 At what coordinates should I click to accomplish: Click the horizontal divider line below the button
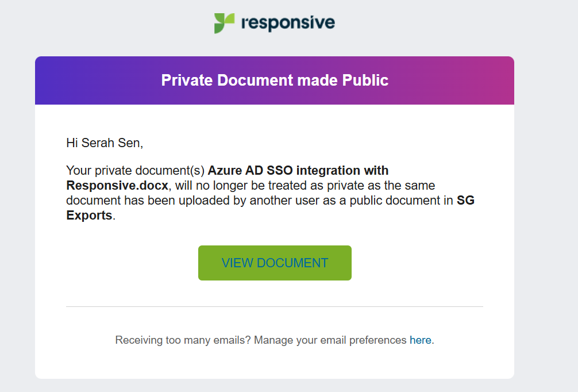tap(275, 306)
